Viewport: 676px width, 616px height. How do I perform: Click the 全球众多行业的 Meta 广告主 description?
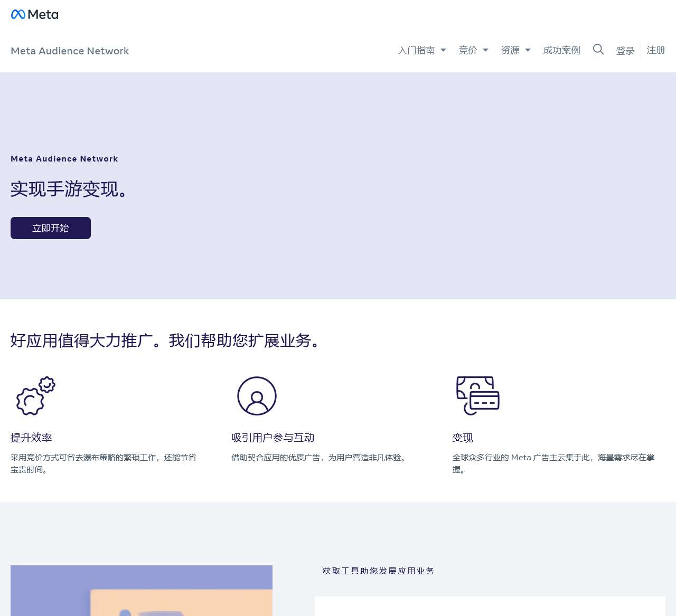[553, 463]
